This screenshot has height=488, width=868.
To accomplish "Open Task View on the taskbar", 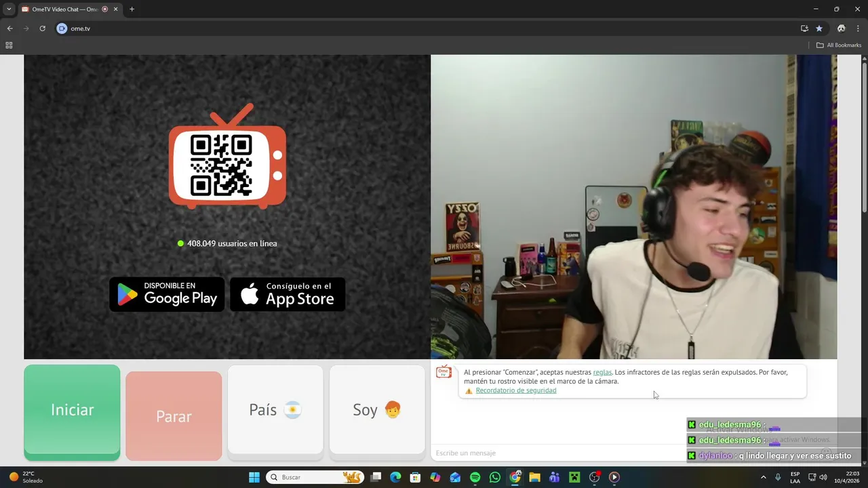I will 376,477.
